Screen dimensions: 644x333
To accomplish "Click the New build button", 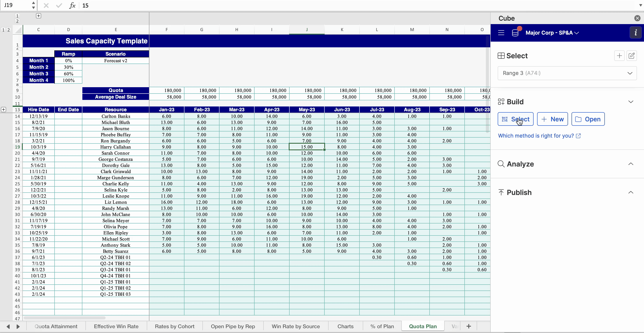I will pyautogui.click(x=552, y=119).
